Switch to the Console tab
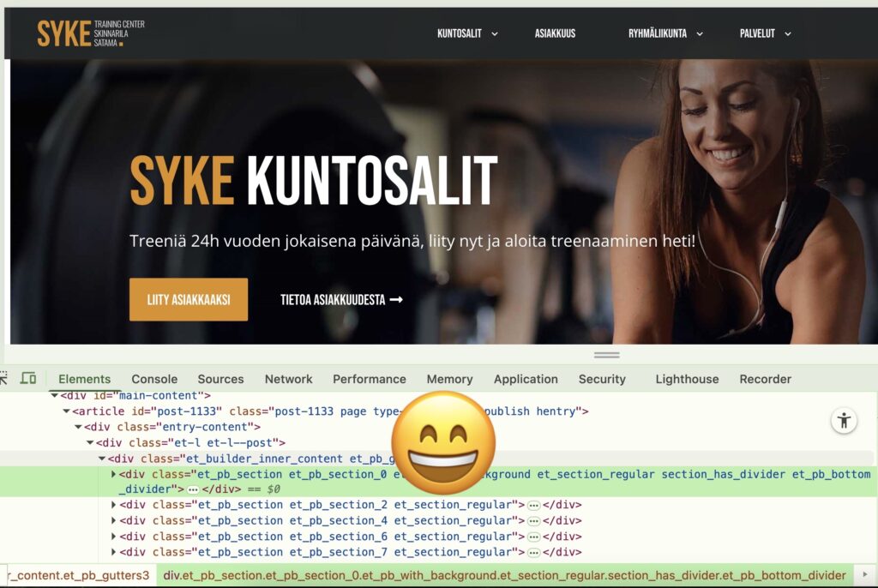The width and height of the screenshot is (878, 588). click(x=154, y=379)
